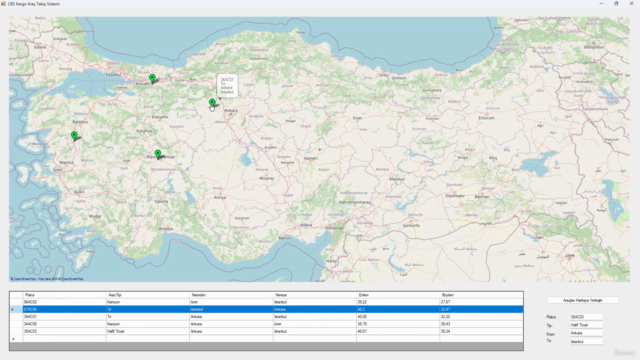The width and height of the screenshot is (640, 360).
Task: Click the Tır cell in the 34AC01 row
Action: point(148,317)
